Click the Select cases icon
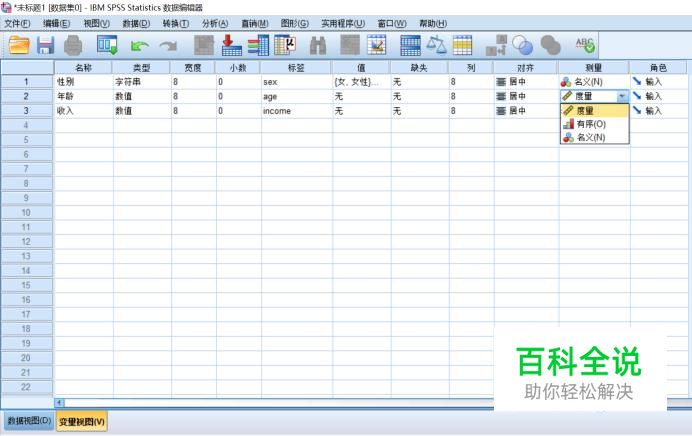The height and width of the screenshot is (436, 692). pos(463,45)
